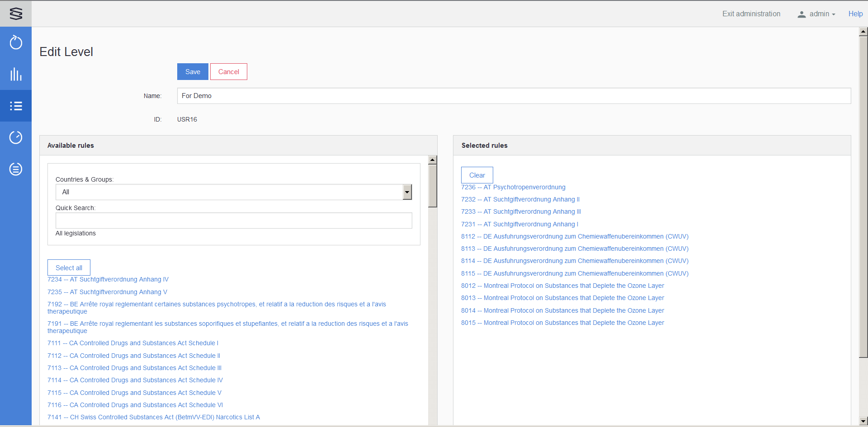The image size is (868, 427).
Task: Cancel editing the level
Action: click(x=228, y=72)
